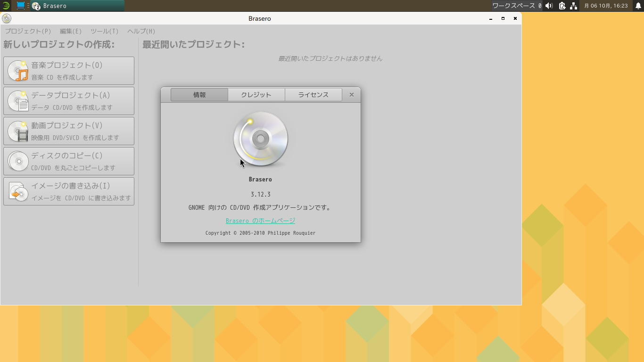Click the GNOME 向けの CD/DVD description text

pos(261,207)
